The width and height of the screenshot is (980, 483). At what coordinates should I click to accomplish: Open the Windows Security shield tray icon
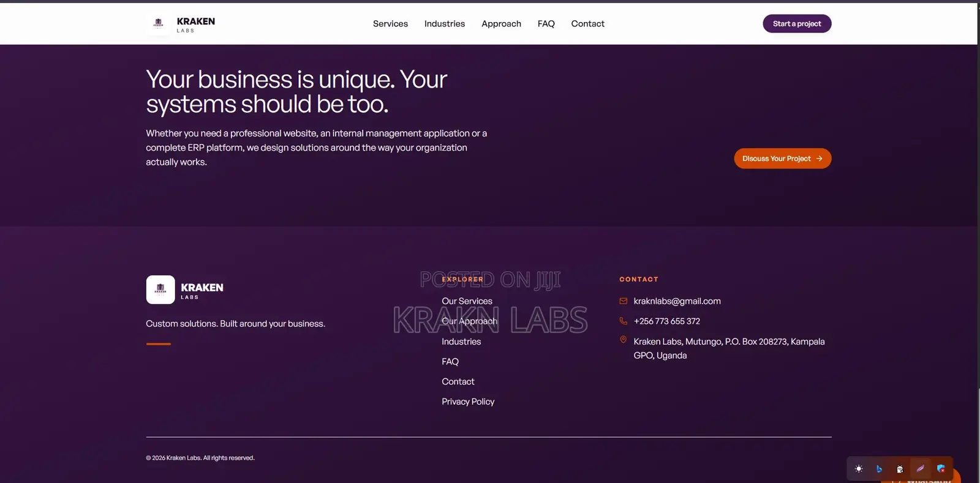point(941,469)
